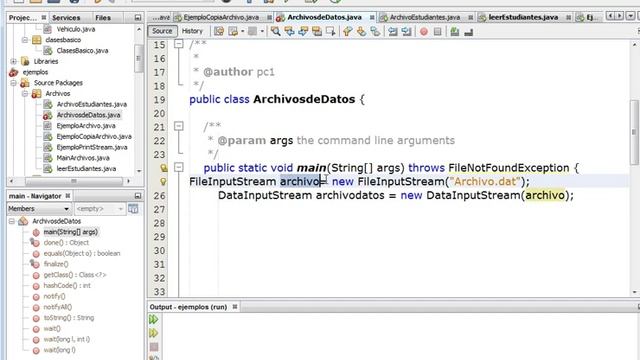
Task: Click the Comment code icon
Action: [x=455, y=31]
